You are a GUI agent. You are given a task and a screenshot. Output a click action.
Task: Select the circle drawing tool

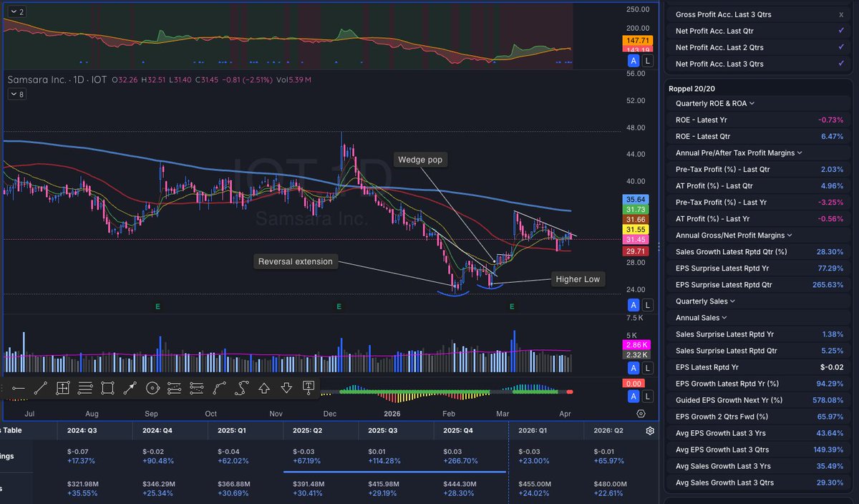tap(152, 388)
